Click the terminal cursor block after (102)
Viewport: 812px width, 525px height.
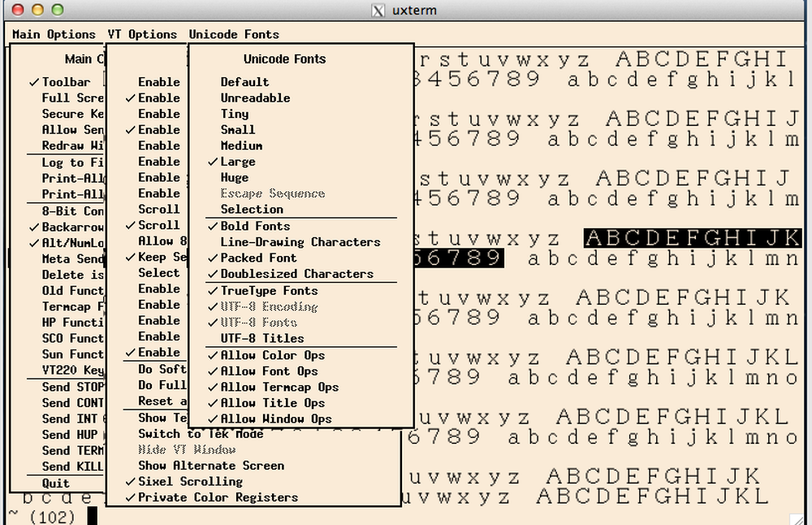pos(93,516)
